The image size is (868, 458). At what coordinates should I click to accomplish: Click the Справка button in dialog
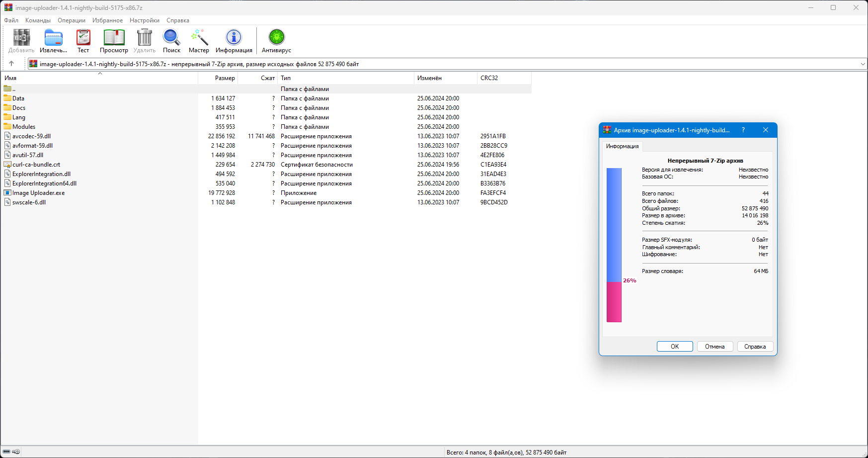[755, 347]
